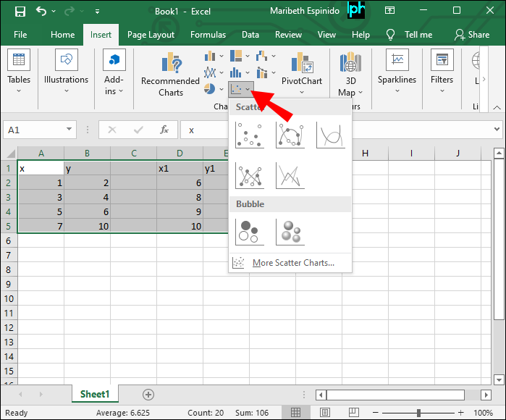The height and width of the screenshot is (420, 506).
Task: Insert Combo Chart icon
Action: pyautogui.click(x=262, y=72)
